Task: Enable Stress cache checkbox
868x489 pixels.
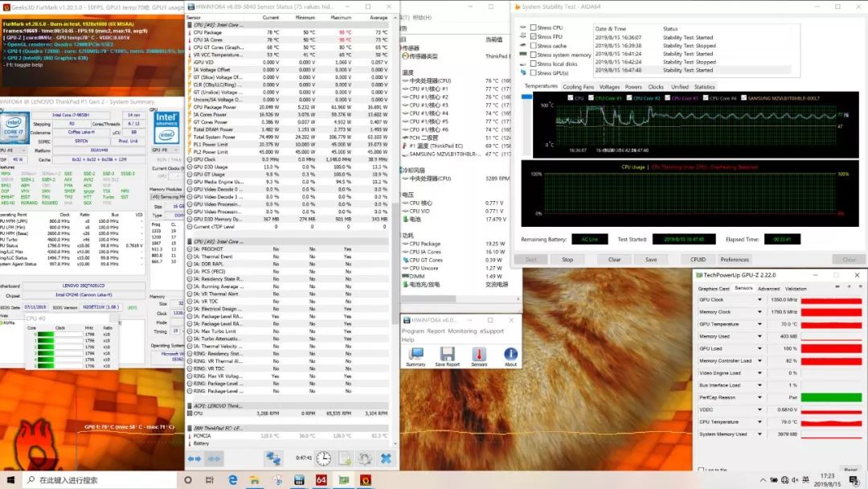Action: click(x=533, y=45)
